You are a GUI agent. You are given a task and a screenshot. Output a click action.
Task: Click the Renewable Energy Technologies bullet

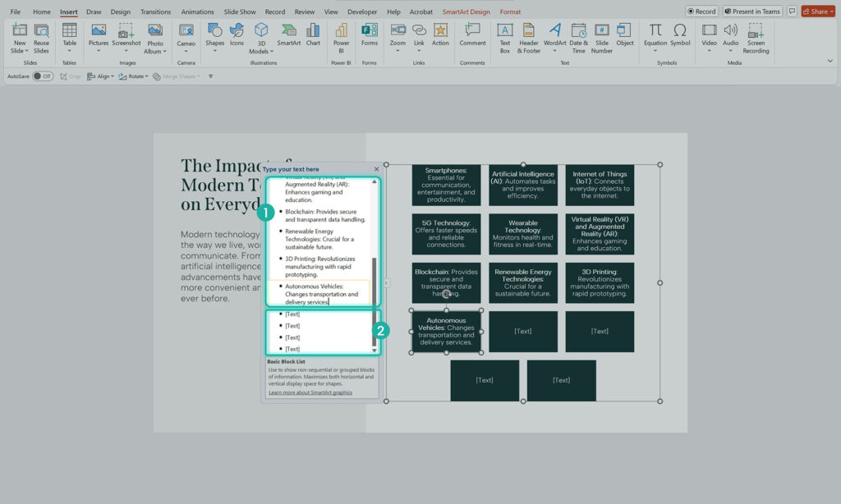(319, 239)
